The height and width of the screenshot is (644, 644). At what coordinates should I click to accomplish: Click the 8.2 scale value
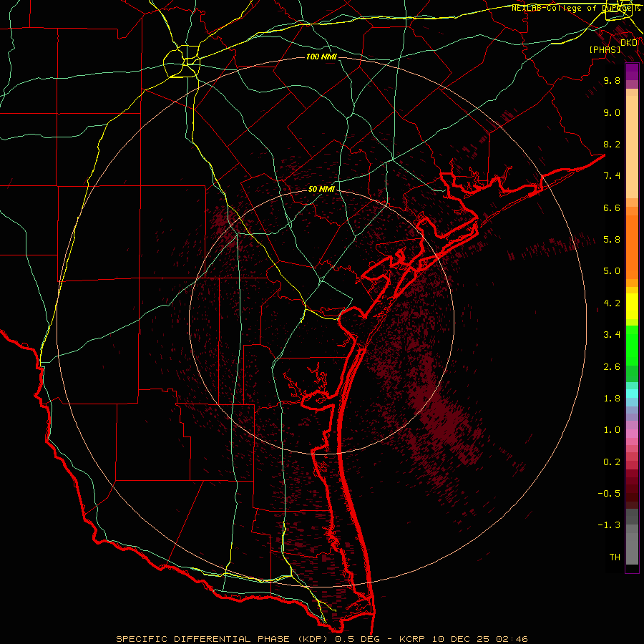click(x=612, y=144)
